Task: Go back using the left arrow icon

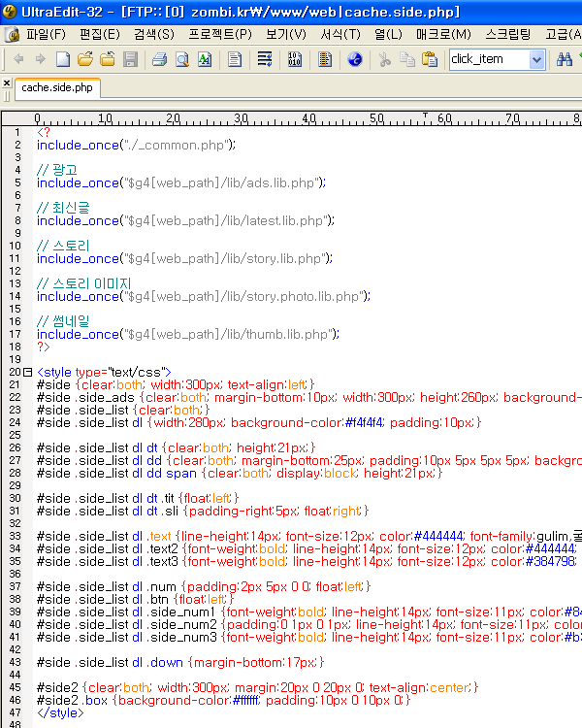Action: pos(20,59)
